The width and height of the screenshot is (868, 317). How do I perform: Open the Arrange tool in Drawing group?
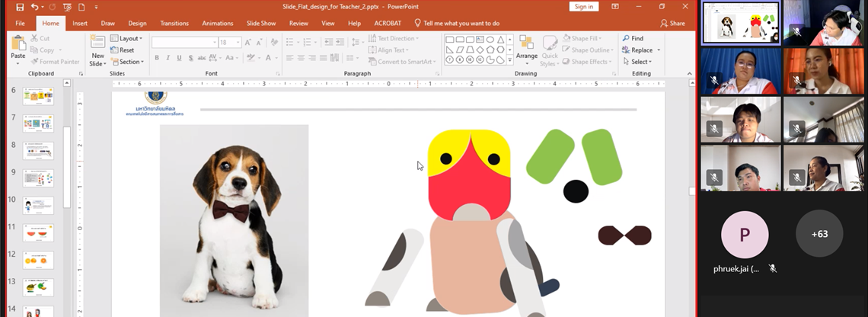click(x=526, y=47)
